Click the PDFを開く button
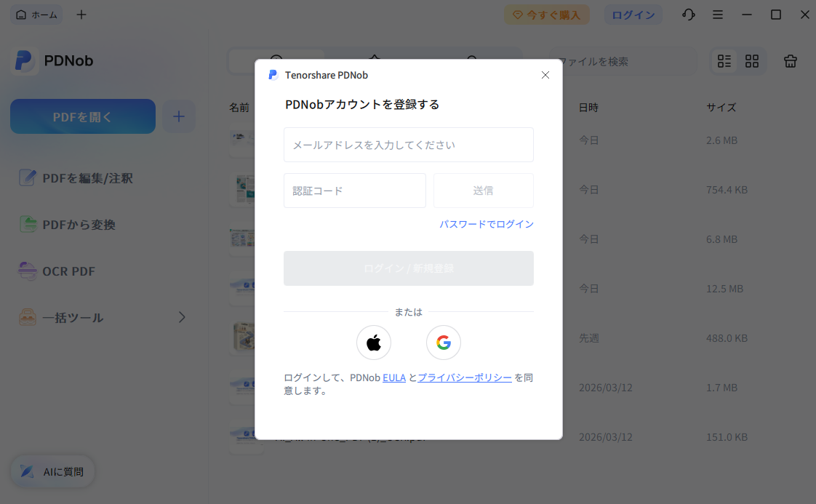Viewport: 816px width, 504px height. coord(83,116)
